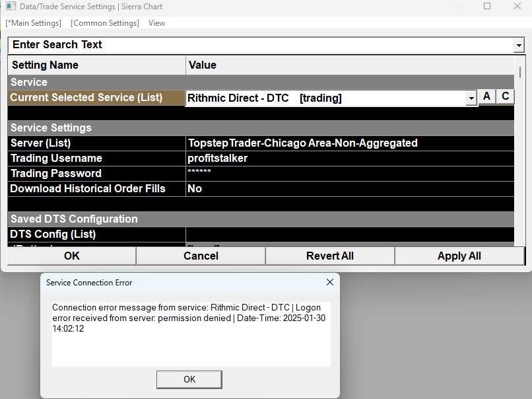Screen dimensions: 532x399
Task: Click the Value column header
Action: tap(350, 65)
